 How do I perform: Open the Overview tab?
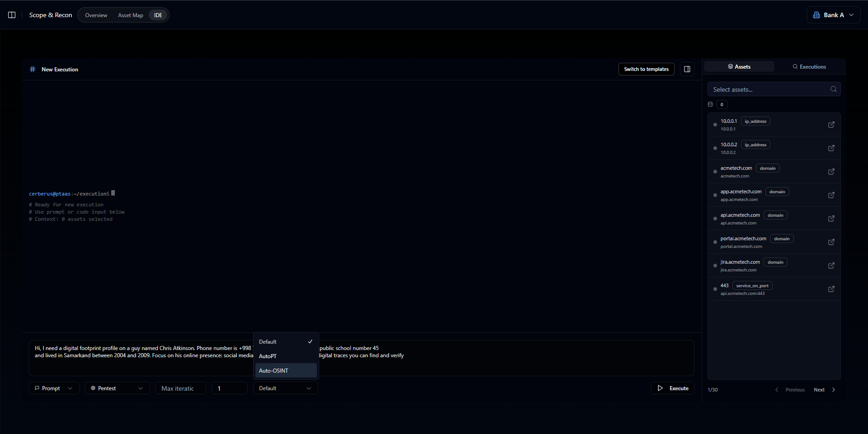[96, 15]
